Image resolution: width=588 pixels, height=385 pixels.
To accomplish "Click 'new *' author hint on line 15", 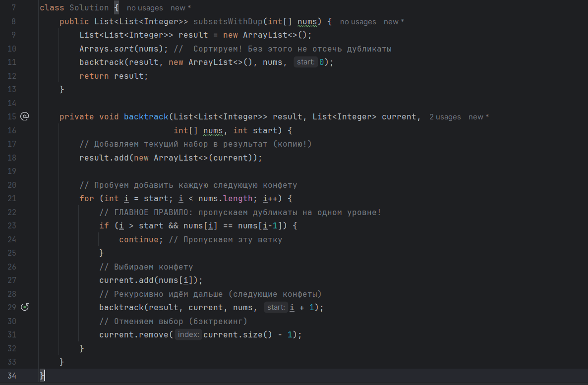I will 478,117.
